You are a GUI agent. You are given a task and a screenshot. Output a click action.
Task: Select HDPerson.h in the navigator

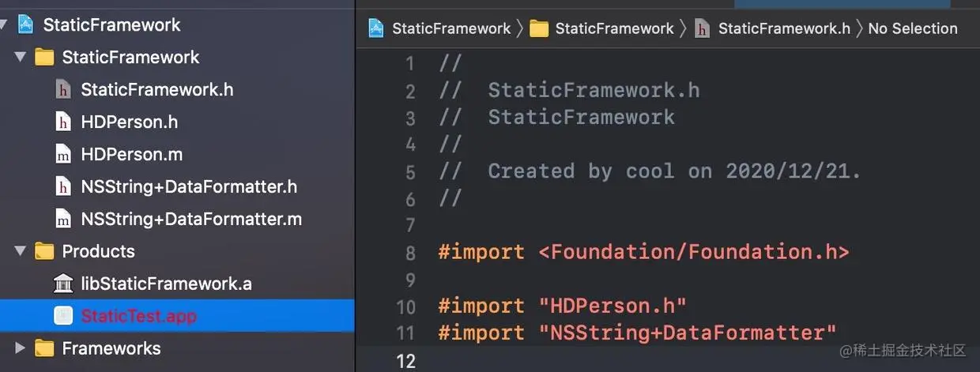pyautogui.click(x=129, y=122)
